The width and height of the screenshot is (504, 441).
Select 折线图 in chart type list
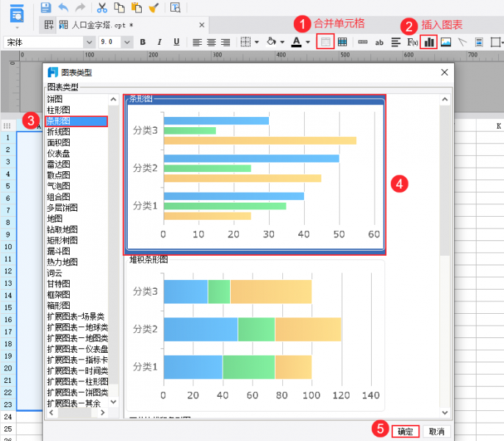coord(59,132)
